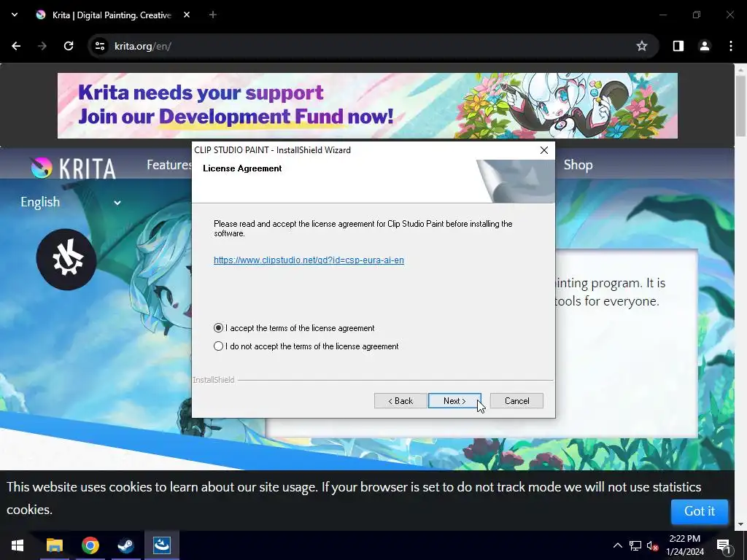The height and width of the screenshot is (560, 747).
Task: Click the Next button in installer
Action: point(454,401)
